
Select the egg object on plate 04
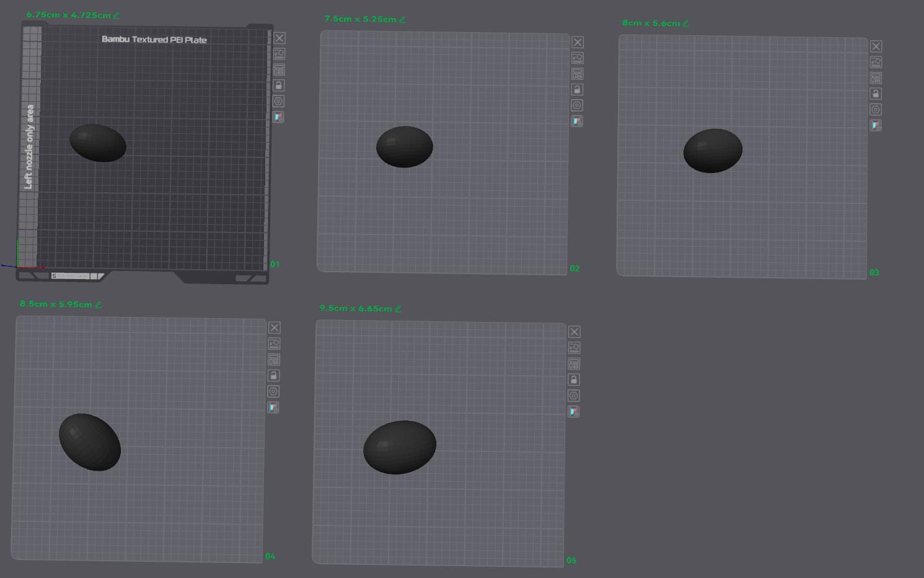coord(90,442)
